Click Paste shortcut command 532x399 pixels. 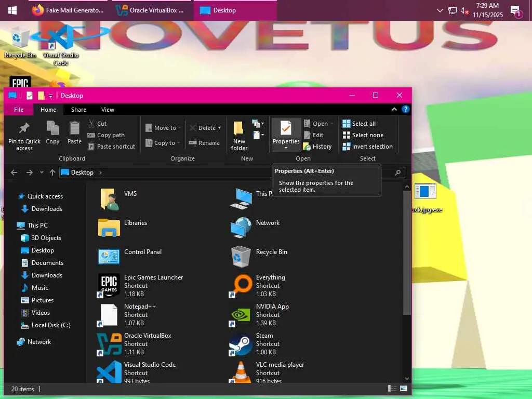(x=111, y=147)
